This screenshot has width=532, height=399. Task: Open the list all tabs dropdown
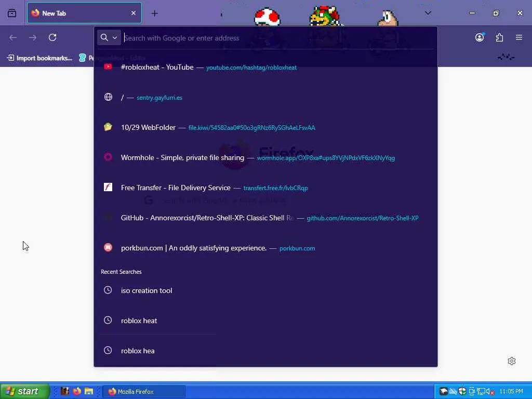pos(428,13)
